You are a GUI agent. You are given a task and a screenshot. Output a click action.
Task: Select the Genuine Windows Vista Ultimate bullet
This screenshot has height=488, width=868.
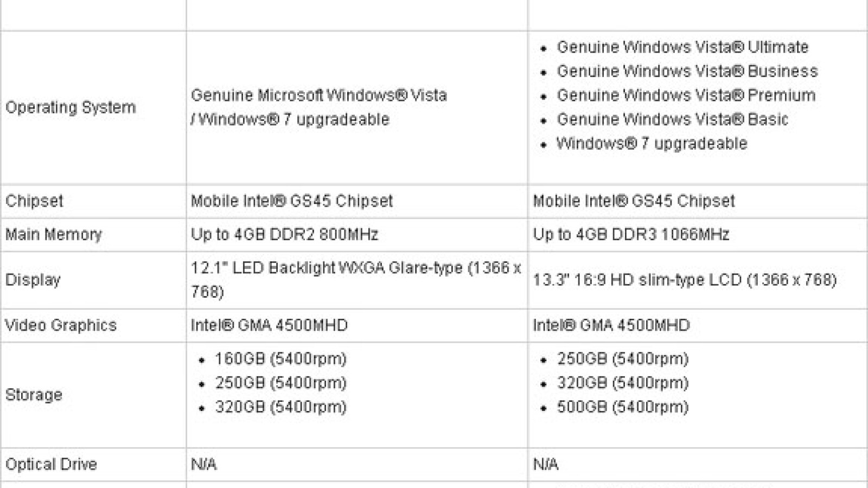coord(682,47)
